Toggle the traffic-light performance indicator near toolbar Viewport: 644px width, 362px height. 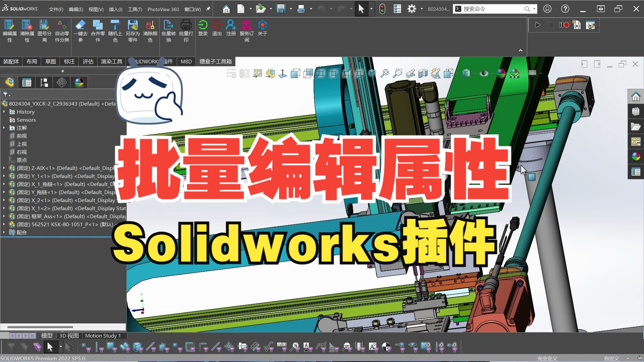click(x=383, y=9)
